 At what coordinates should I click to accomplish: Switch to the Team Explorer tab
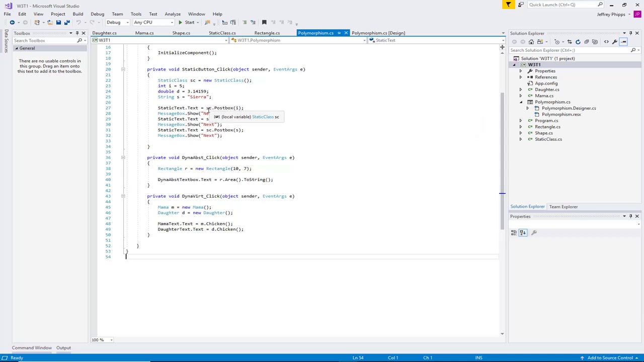click(x=563, y=207)
